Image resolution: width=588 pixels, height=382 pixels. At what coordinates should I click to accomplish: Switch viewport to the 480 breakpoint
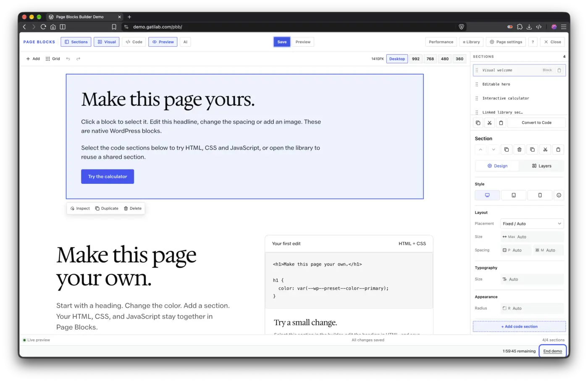click(445, 59)
